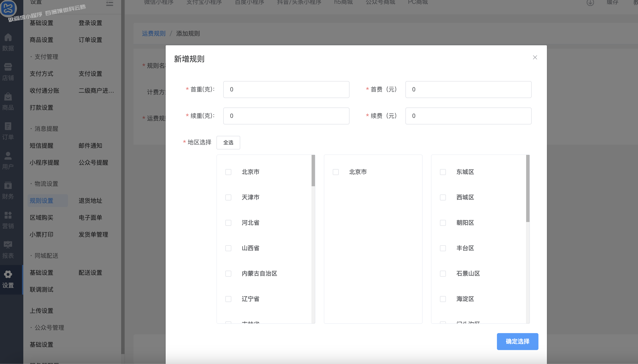Switch to the 百度小程序 tab

point(250,3)
